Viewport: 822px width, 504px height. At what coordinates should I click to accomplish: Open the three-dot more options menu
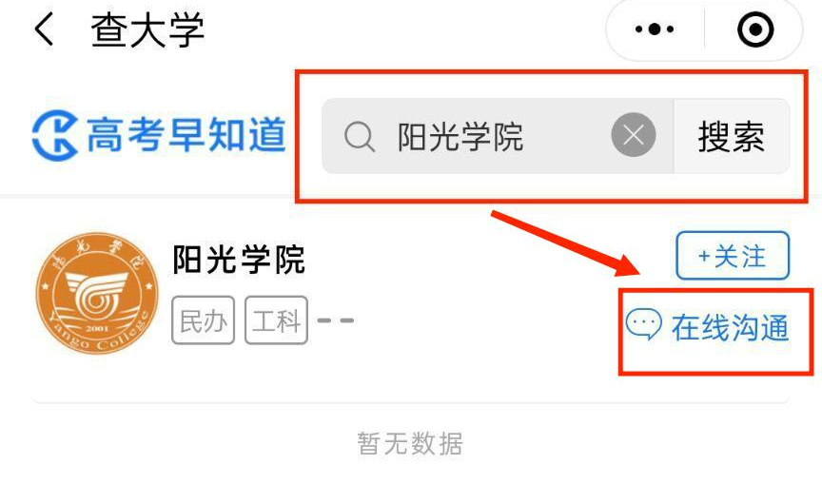tap(655, 29)
